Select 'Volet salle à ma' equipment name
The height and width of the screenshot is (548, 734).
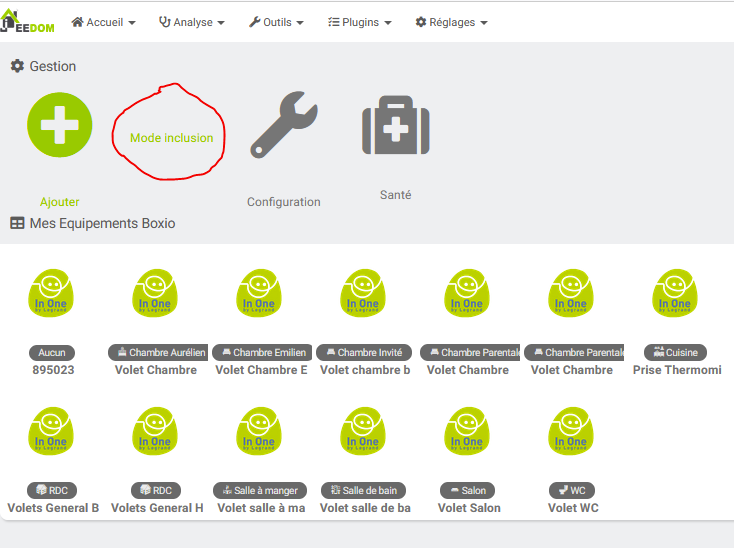pyautogui.click(x=261, y=508)
